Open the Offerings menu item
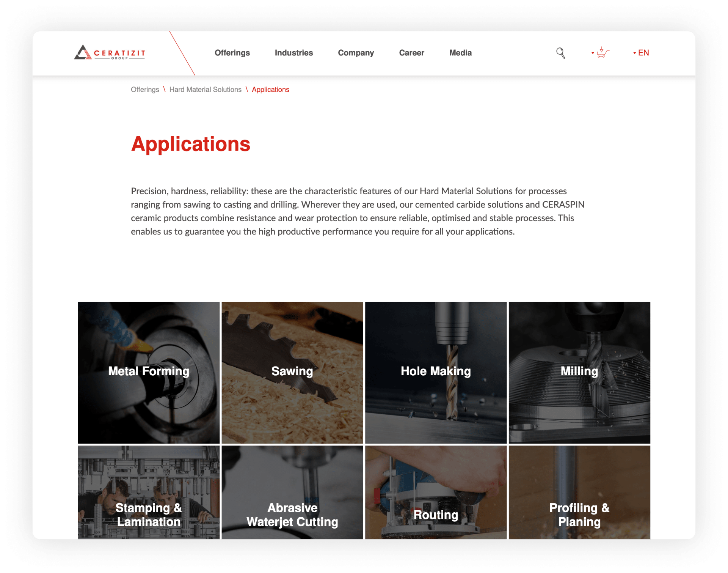 [x=232, y=53]
